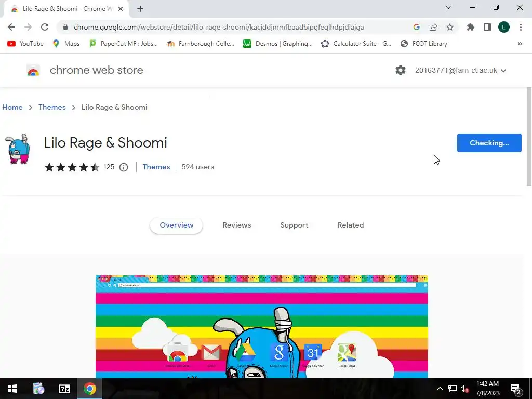Click the Lilo Rage theme icon
This screenshot has height=399, width=532.
coord(18,149)
